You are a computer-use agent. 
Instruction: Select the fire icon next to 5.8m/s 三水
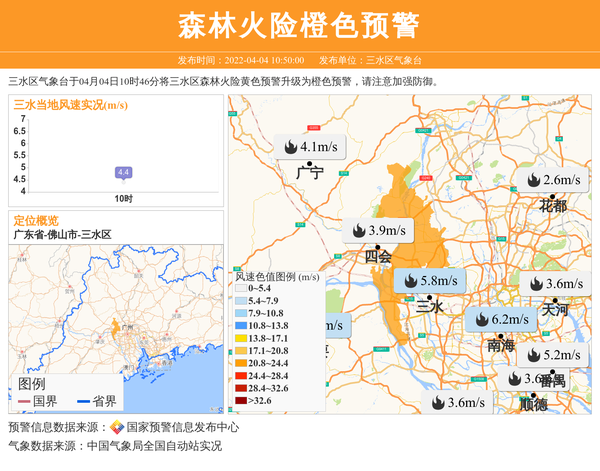(x=409, y=281)
